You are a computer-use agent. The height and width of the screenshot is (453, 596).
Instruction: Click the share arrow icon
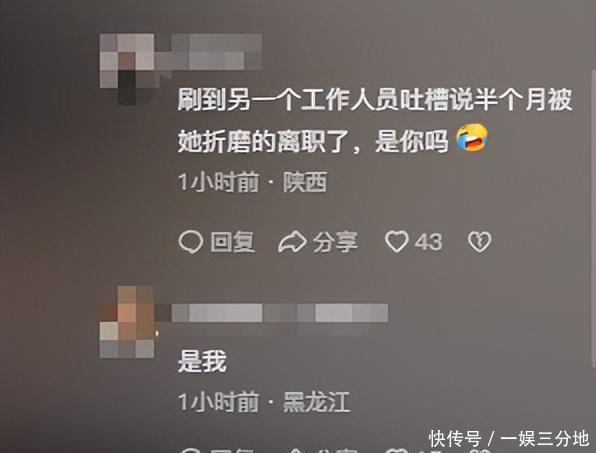coord(292,242)
